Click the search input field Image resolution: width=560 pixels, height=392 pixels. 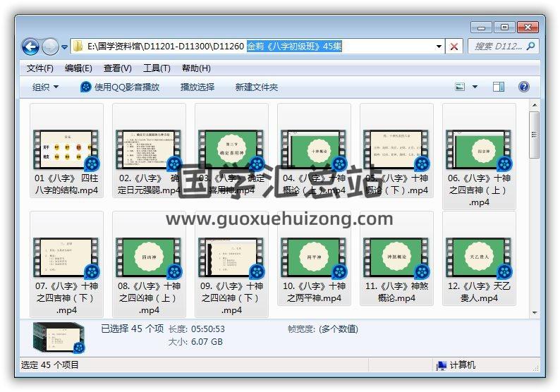pyautogui.click(x=497, y=47)
